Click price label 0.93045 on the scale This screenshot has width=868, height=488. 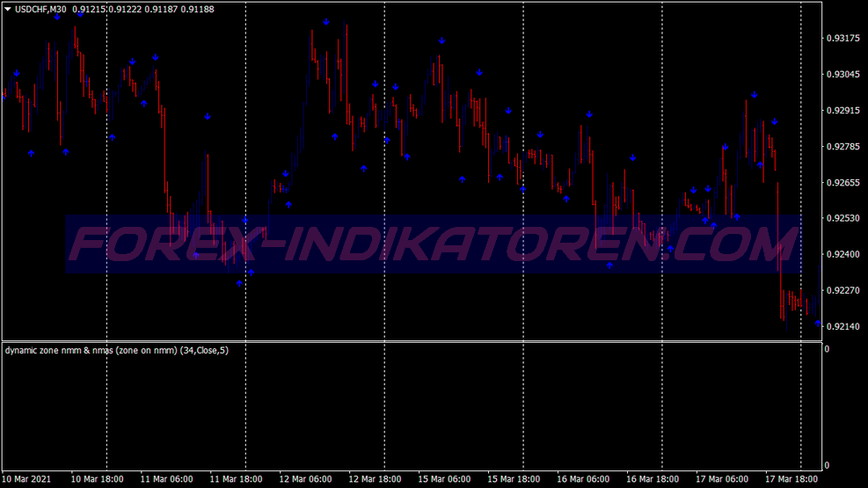[843, 74]
